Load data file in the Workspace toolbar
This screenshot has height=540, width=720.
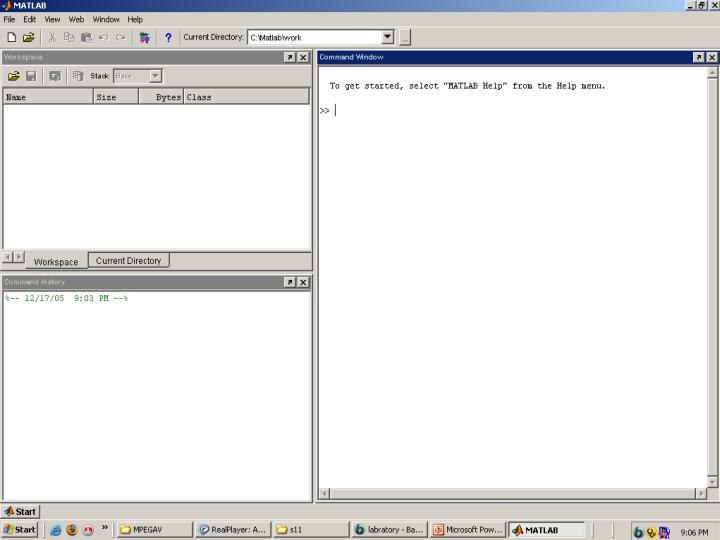pyautogui.click(x=13, y=76)
